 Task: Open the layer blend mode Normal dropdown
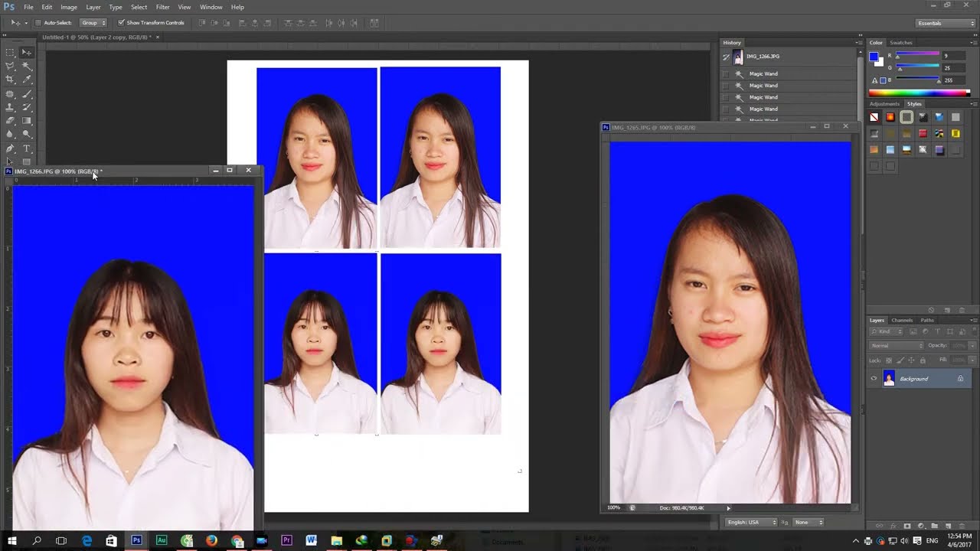coord(897,346)
